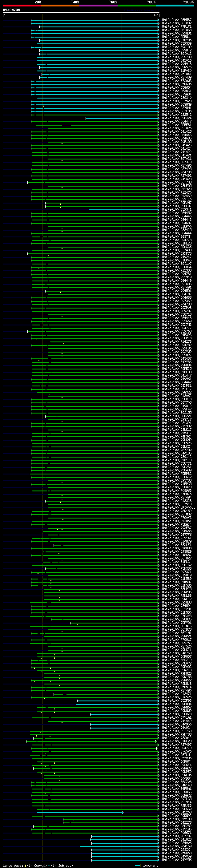This screenshot has width=197, height=868.
Task: Open UniRef100_C5XBK1 hit label
Action: click(176, 91)
